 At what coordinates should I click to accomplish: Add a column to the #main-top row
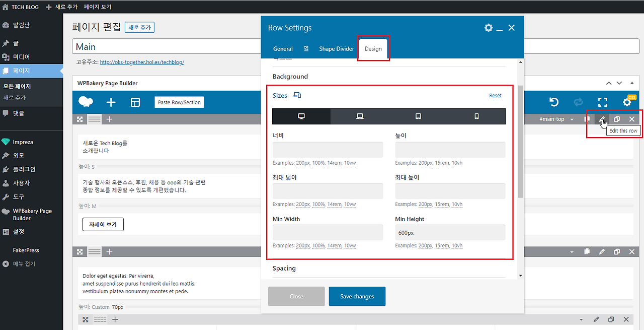coord(109,119)
